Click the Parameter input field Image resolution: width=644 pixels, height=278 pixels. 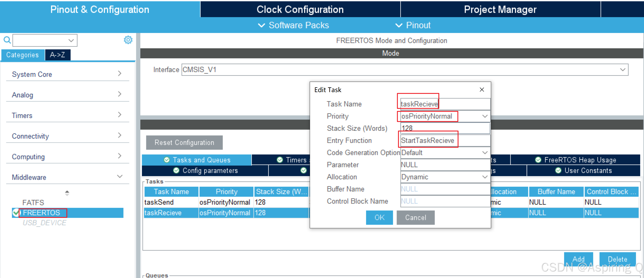tap(445, 165)
